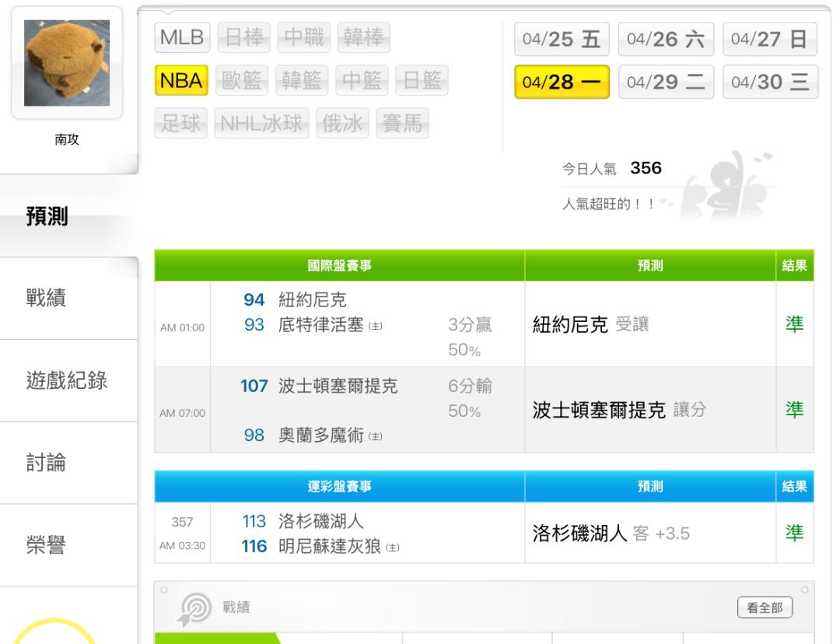The image size is (840, 644).
Task: Select the 日棒 league filter
Action: coord(243,37)
